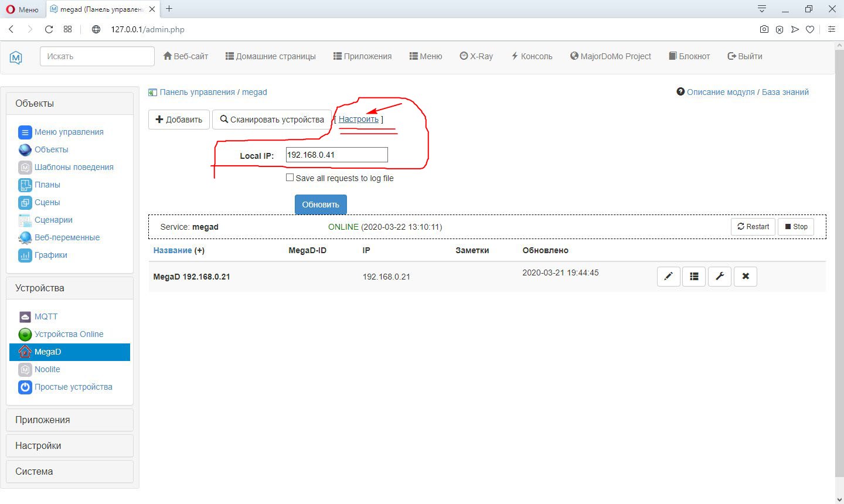Click the wrench config icon for MegaD 192.168.0.21
The height and width of the screenshot is (504, 844).
click(x=720, y=277)
